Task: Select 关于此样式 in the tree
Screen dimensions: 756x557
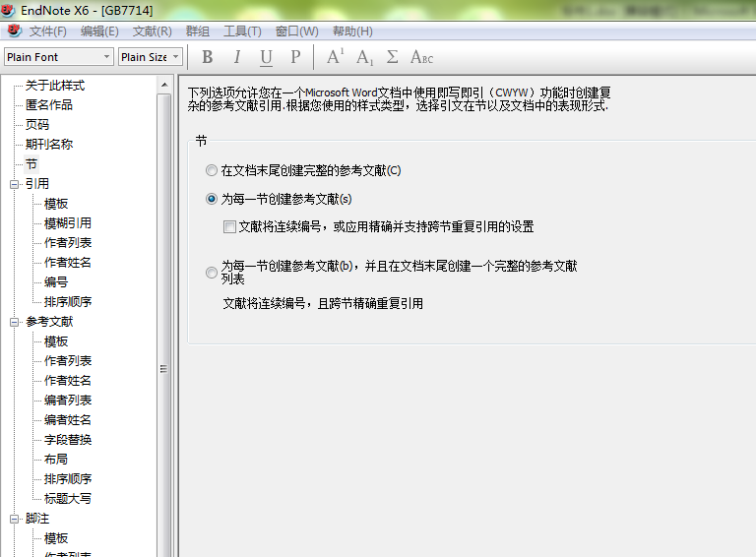Action: [55, 86]
